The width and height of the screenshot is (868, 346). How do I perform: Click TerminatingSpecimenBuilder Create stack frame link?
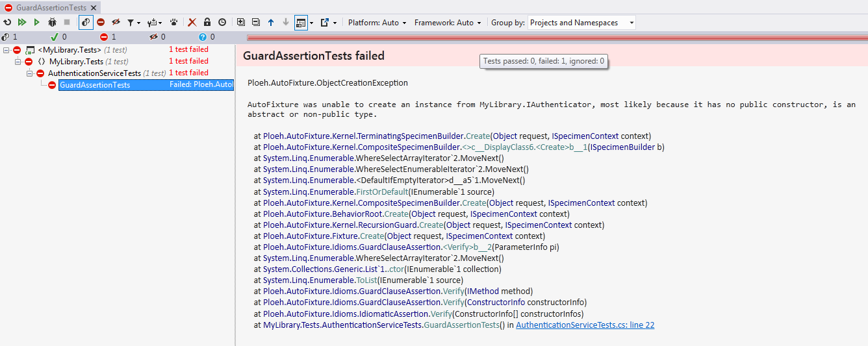point(478,136)
